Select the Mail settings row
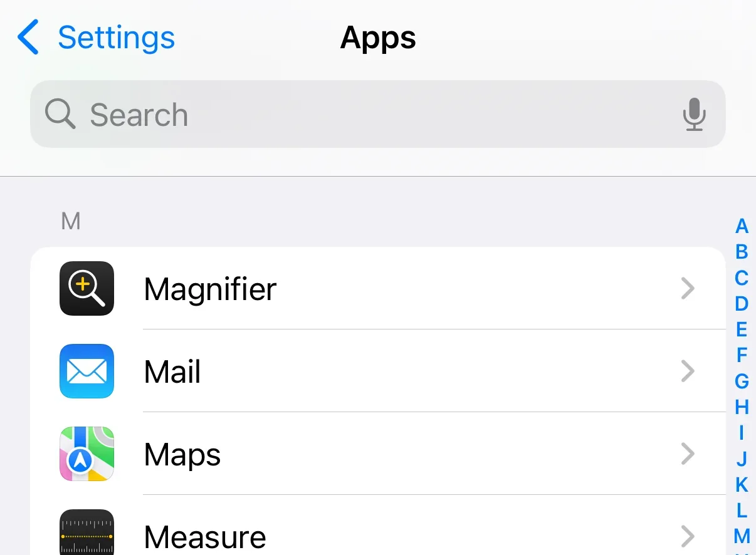This screenshot has width=756, height=555. coord(376,371)
